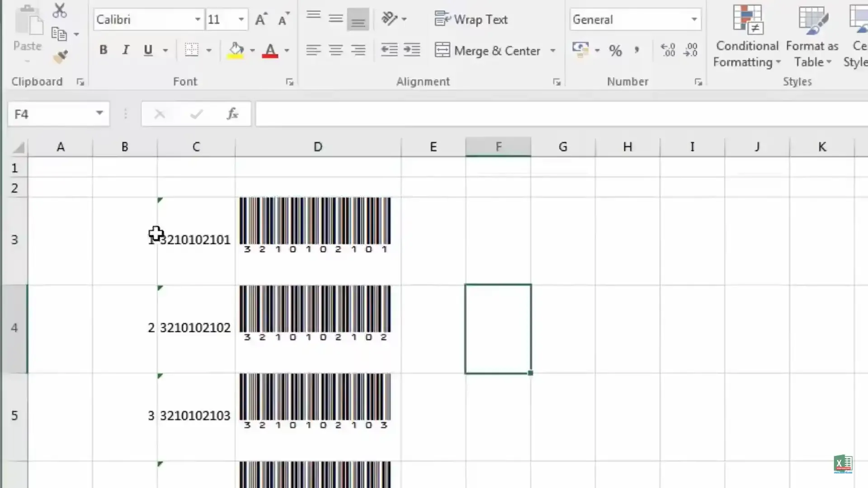Select Center alignment icon
The height and width of the screenshot is (488, 868).
coord(335,50)
